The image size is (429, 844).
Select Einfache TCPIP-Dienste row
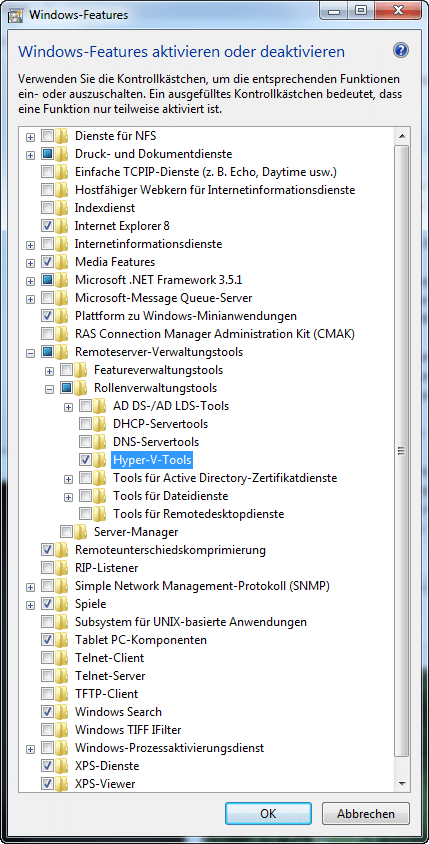[x=206, y=172]
